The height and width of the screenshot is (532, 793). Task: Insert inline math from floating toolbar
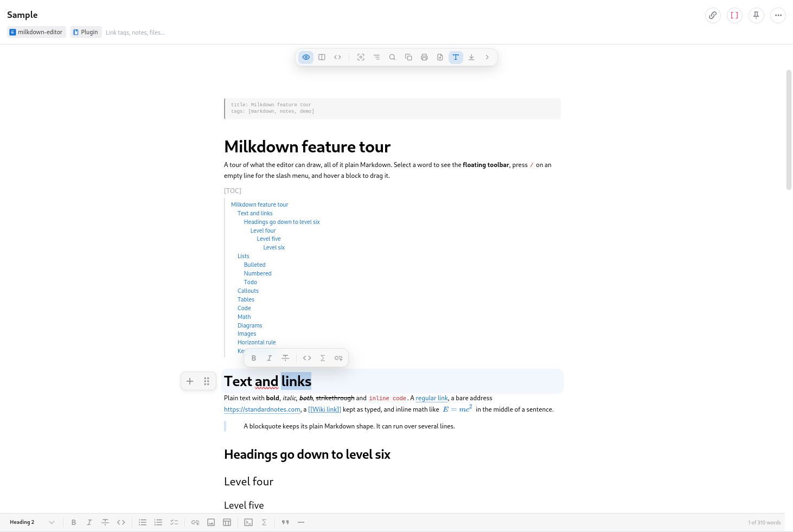323,358
